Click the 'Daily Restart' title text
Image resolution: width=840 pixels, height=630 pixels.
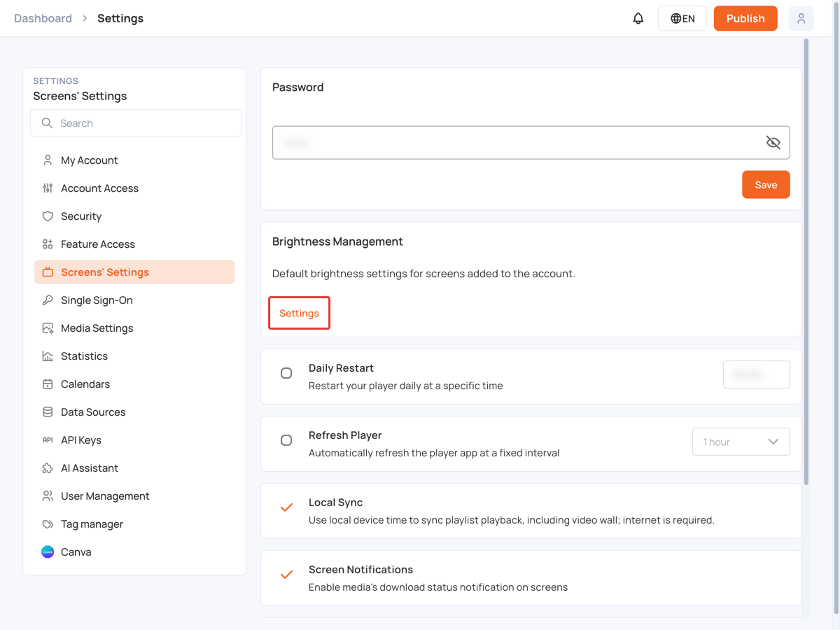click(x=341, y=368)
